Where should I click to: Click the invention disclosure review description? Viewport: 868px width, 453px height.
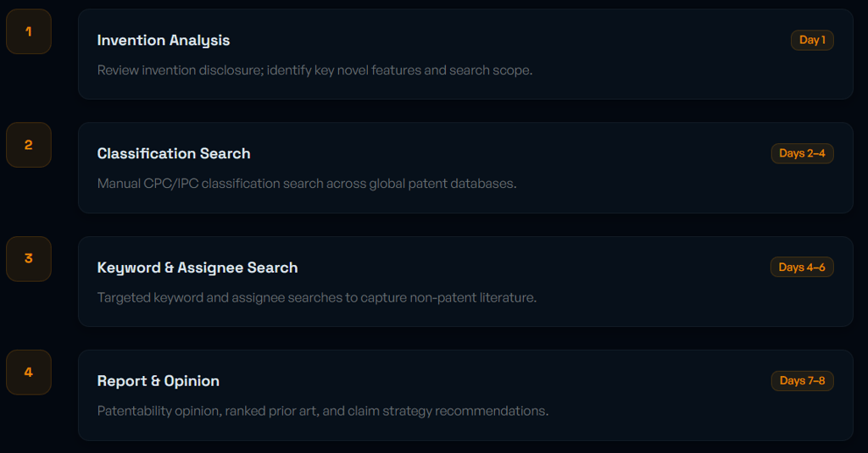coord(315,70)
